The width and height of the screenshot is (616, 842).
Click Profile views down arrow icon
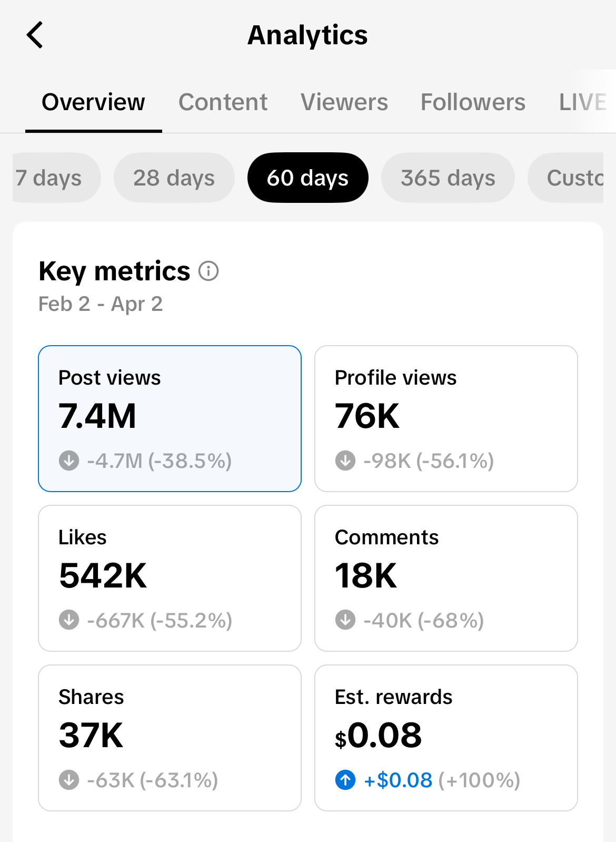345,461
